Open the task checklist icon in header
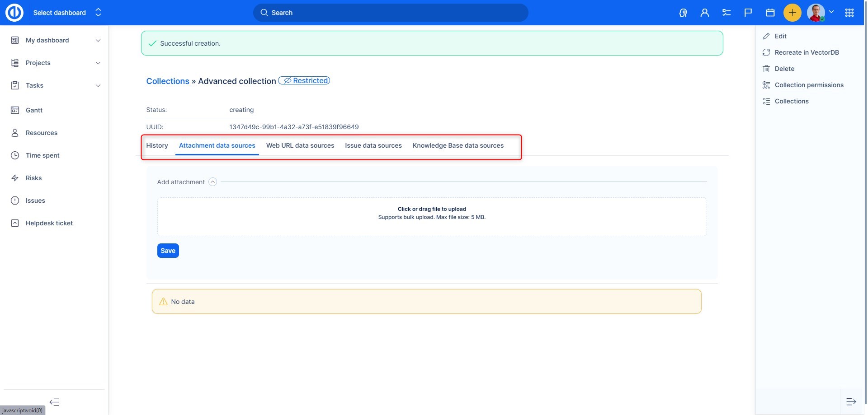 [726, 13]
